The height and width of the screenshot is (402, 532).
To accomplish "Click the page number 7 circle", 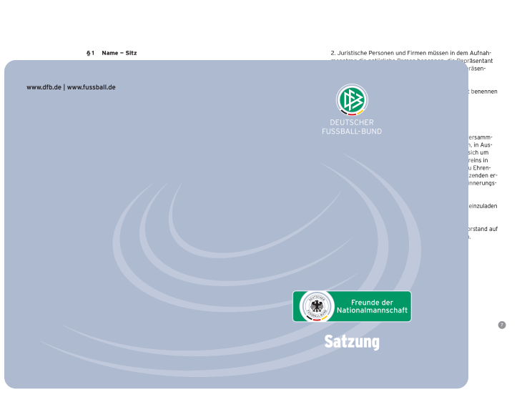I will point(502,325).
